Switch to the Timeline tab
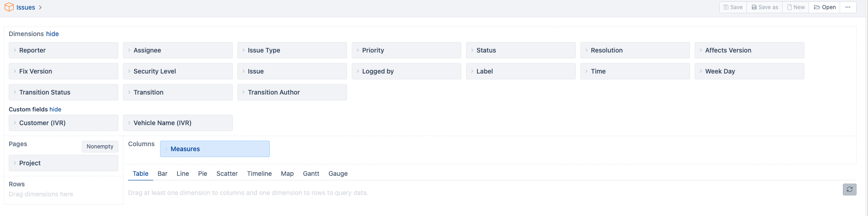868x216 pixels. [x=259, y=174]
